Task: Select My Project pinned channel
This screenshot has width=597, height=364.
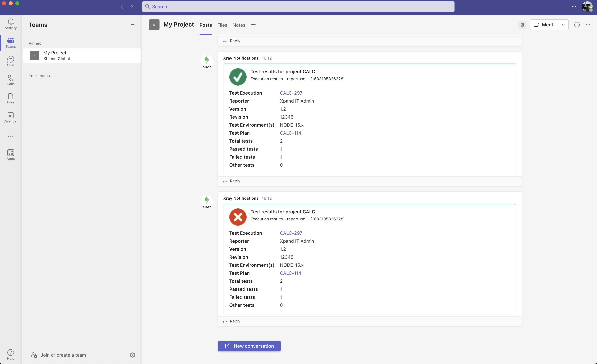Action: pos(82,56)
